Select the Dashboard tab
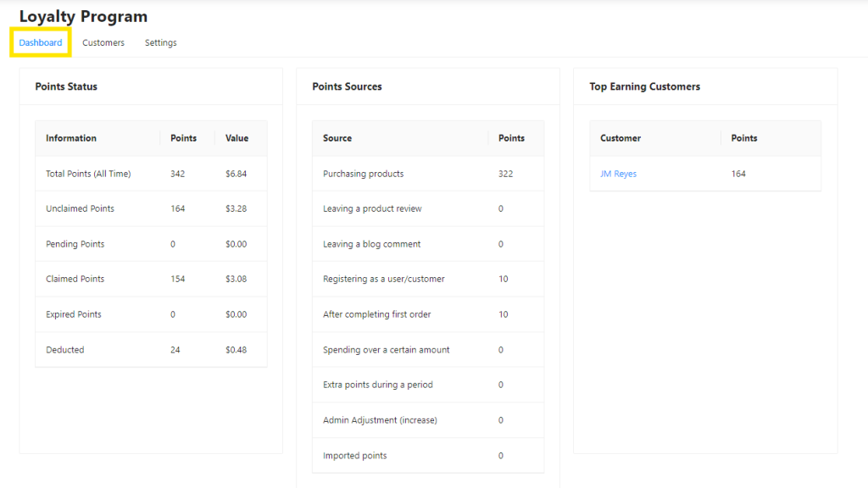 [x=39, y=42]
